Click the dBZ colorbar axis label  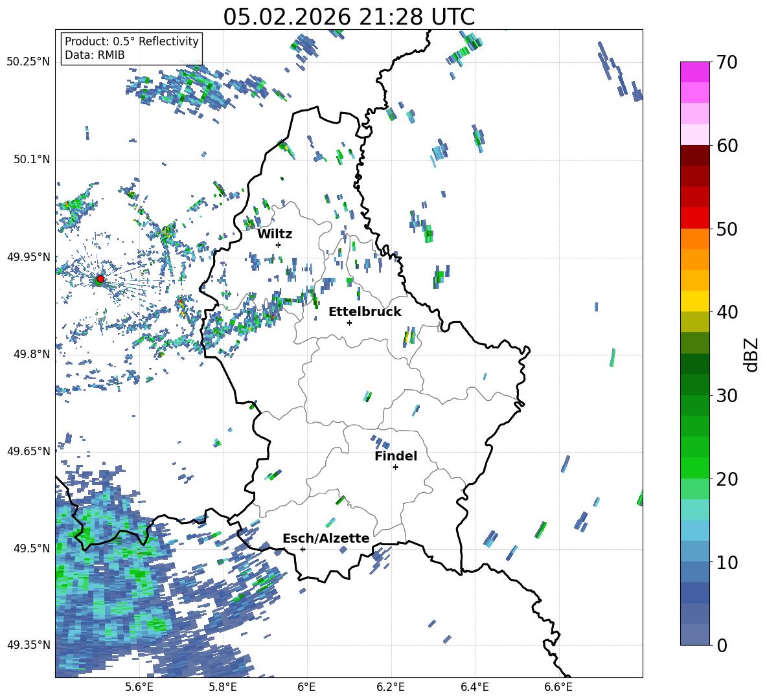pos(751,355)
